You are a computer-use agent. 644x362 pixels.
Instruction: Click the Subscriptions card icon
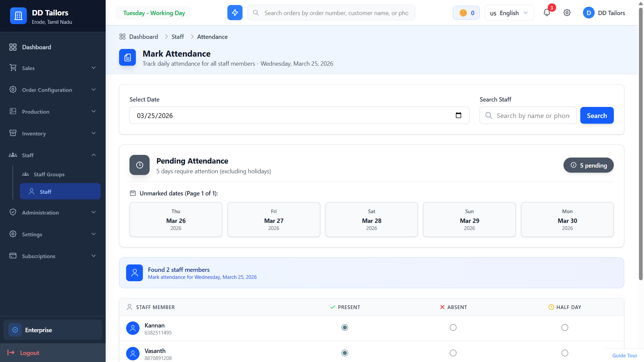point(13,256)
